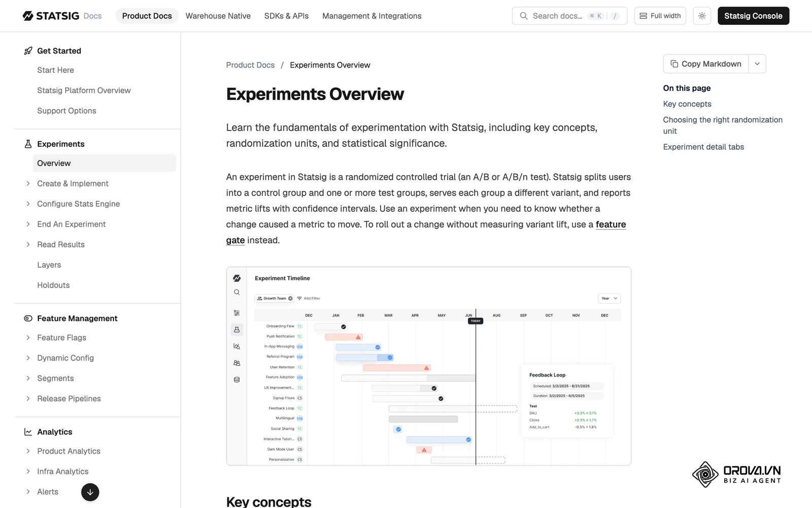Expand the Segments chevron
812x508 pixels.
click(28, 378)
